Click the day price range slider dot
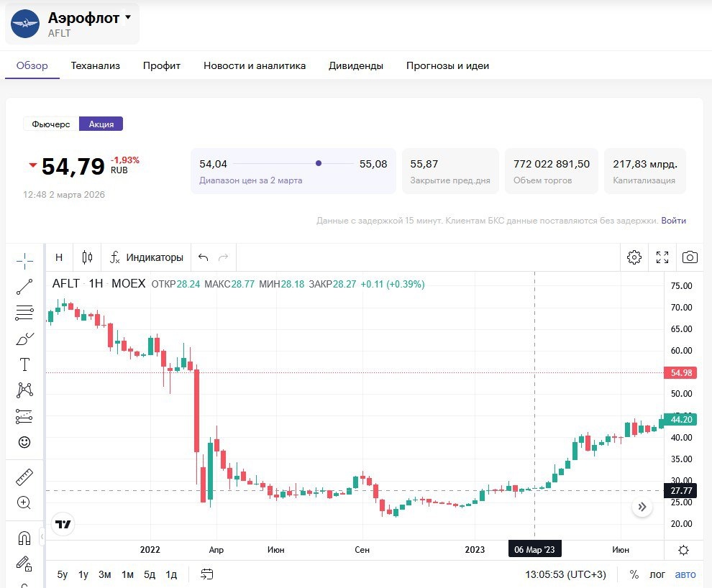Viewport: 712px width, 588px height. 319,163
